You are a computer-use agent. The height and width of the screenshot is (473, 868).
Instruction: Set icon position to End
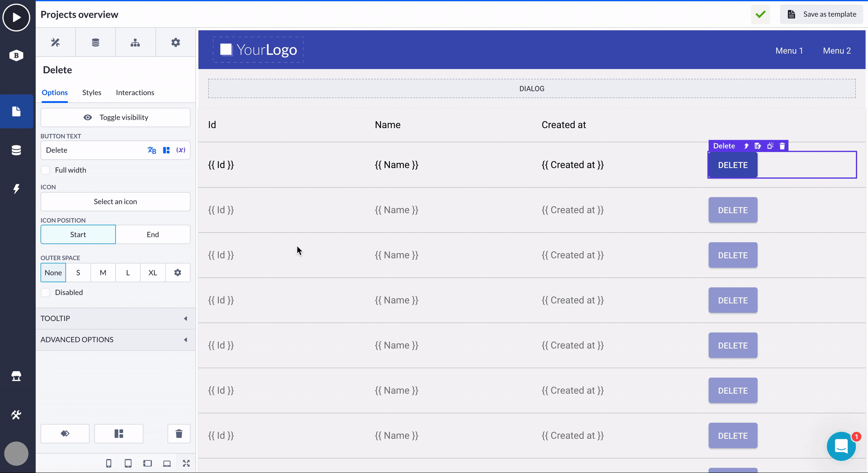click(153, 234)
